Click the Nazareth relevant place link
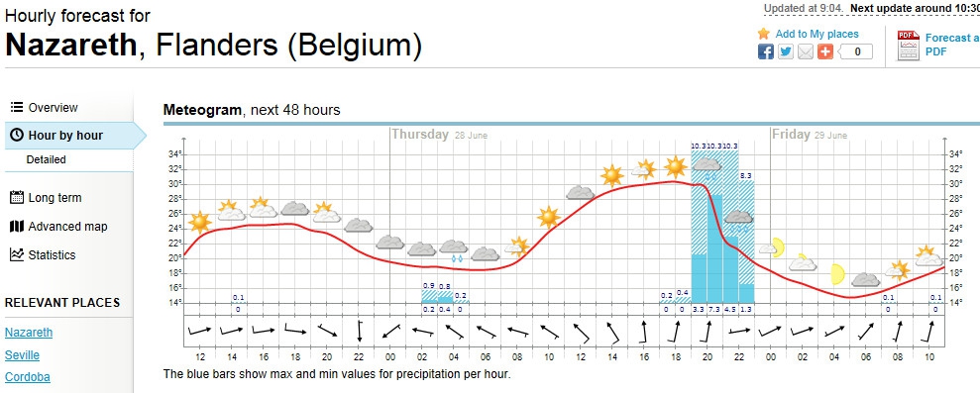Image resolution: width=980 pixels, height=393 pixels. (29, 333)
